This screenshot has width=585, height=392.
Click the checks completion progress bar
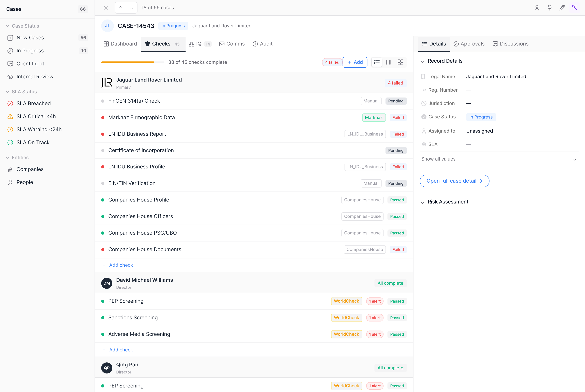[x=133, y=62]
